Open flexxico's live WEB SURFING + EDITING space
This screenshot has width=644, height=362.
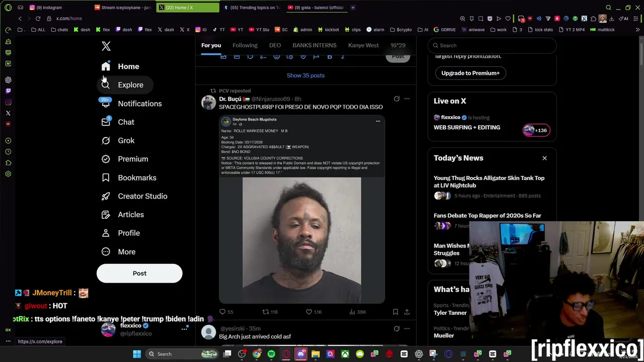click(467, 128)
